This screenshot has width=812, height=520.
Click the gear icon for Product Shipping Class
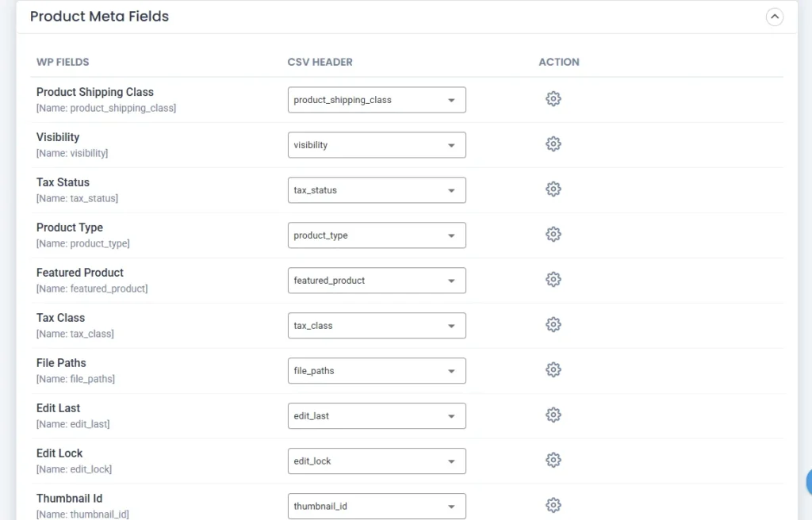click(553, 99)
